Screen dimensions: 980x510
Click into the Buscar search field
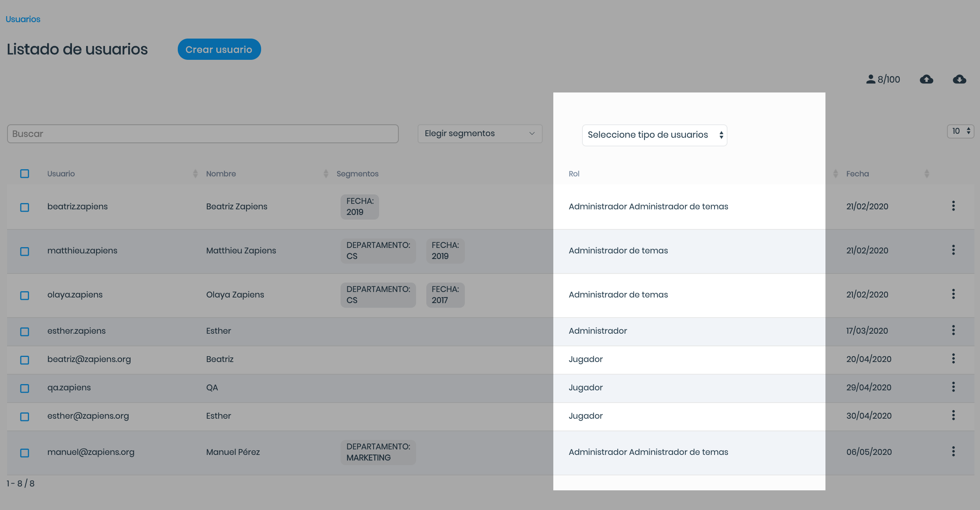coord(203,134)
